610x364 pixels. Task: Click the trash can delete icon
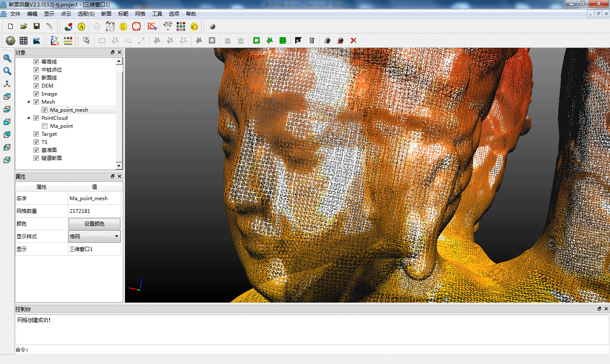[x=312, y=41]
